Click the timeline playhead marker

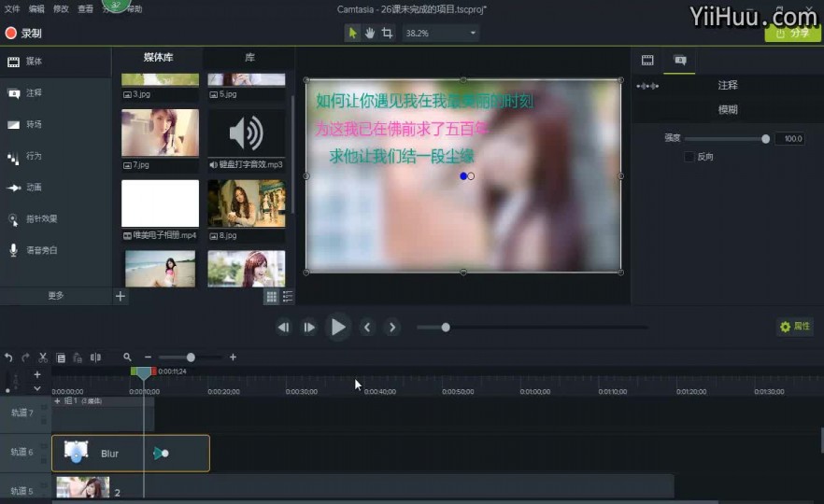(x=144, y=372)
